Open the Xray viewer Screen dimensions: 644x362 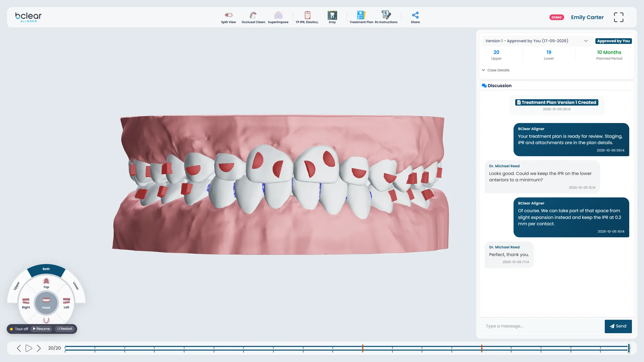(332, 17)
